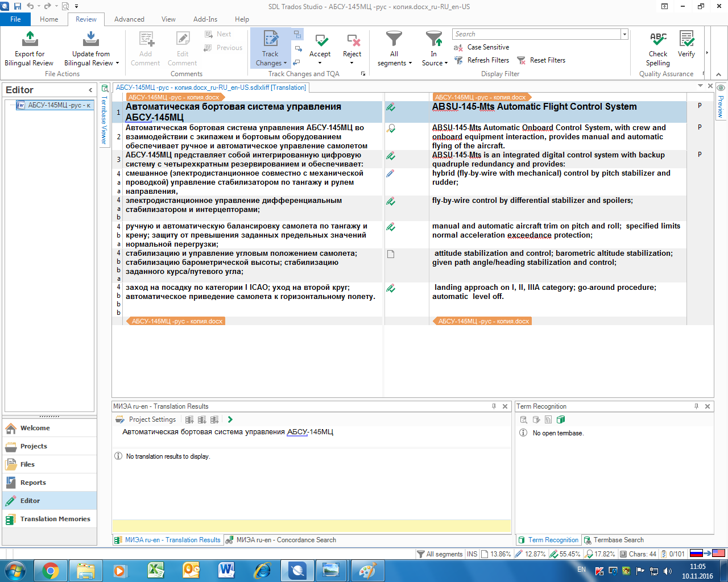Click the Reset Filters button
This screenshot has width=728, height=582.
(x=541, y=60)
